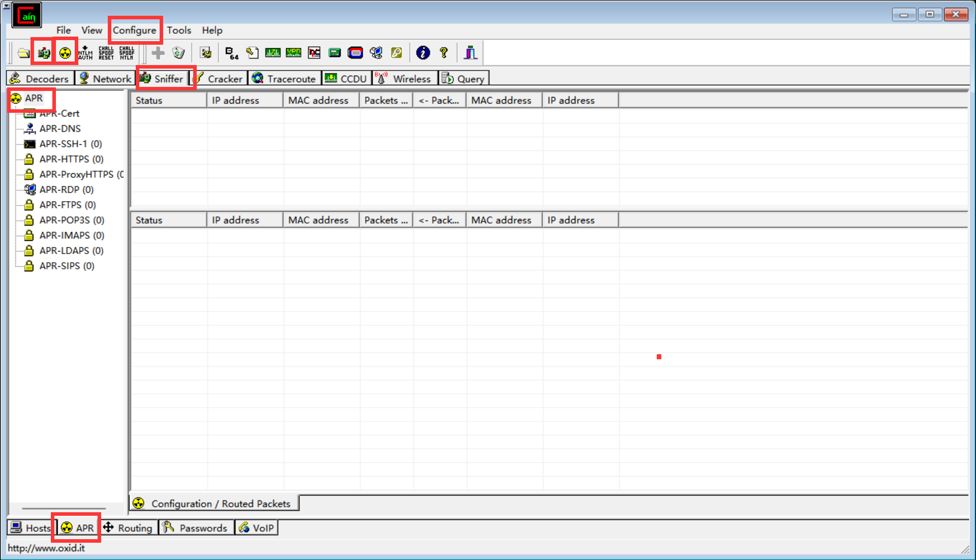Viewport: 976px width, 560px height.
Task: Click Packets column header in upper table
Action: [x=386, y=100]
